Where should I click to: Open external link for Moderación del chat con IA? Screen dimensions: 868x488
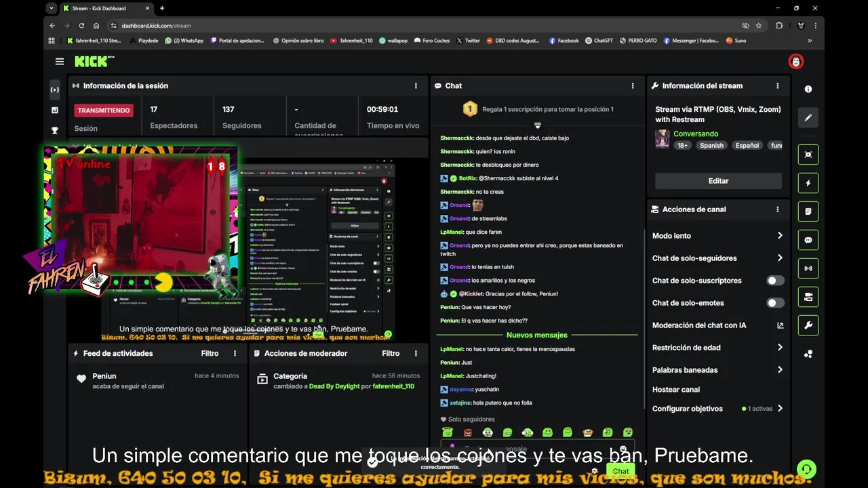point(780,325)
